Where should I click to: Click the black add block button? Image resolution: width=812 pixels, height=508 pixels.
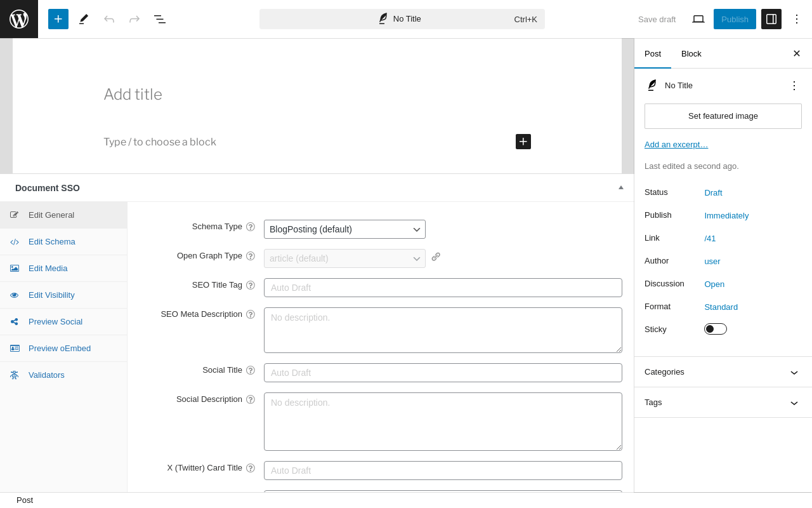point(523,142)
